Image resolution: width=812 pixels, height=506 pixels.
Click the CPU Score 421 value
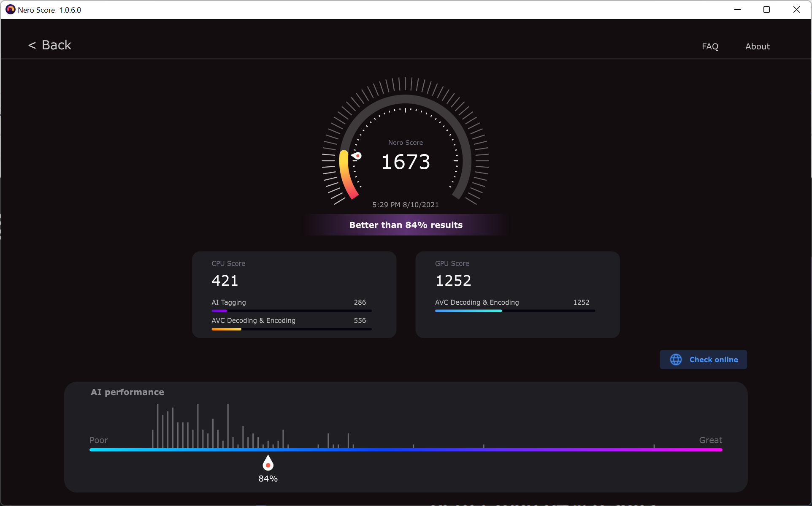point(225,281)
